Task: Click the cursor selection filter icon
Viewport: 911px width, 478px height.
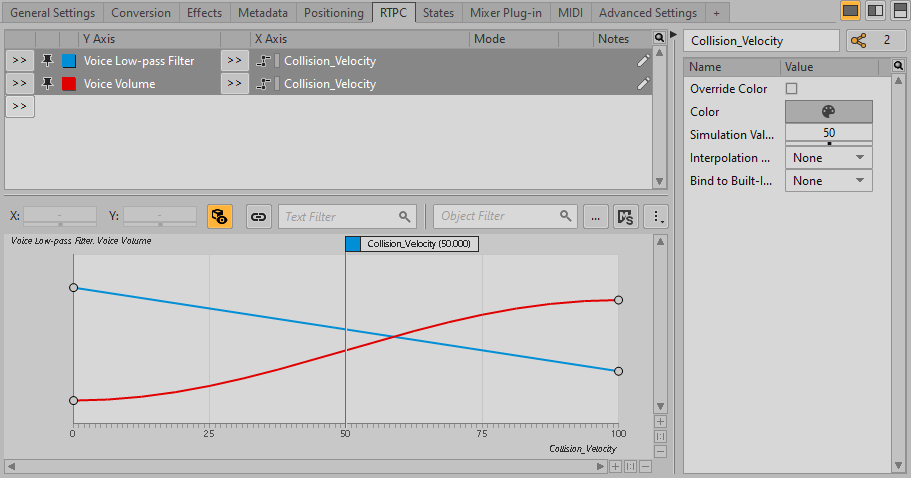Action: click(626, 216)
